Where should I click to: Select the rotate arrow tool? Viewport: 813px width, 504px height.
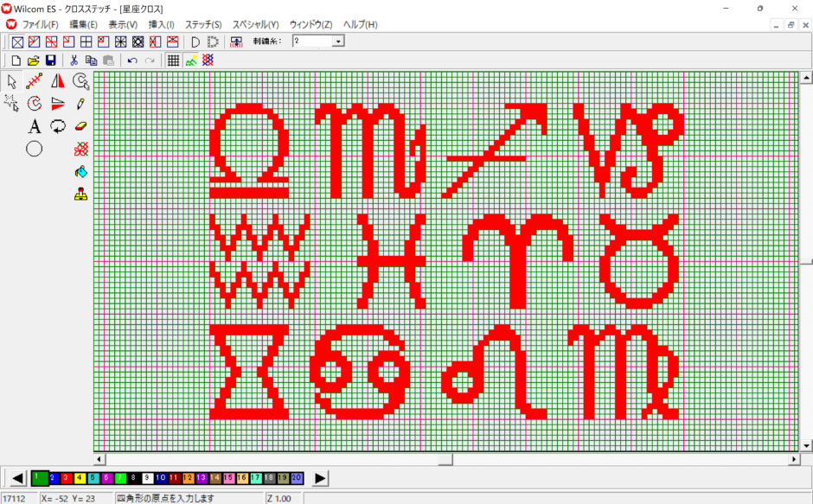point(58,126)
